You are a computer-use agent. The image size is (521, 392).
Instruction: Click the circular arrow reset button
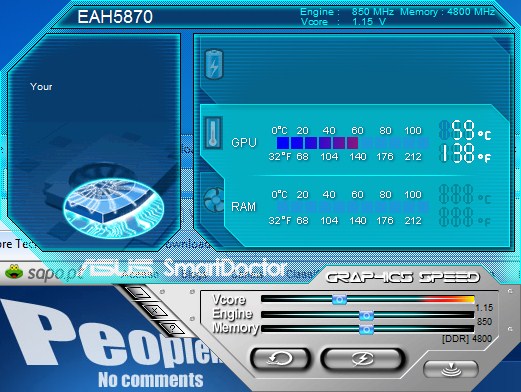(x=280, y=359)
